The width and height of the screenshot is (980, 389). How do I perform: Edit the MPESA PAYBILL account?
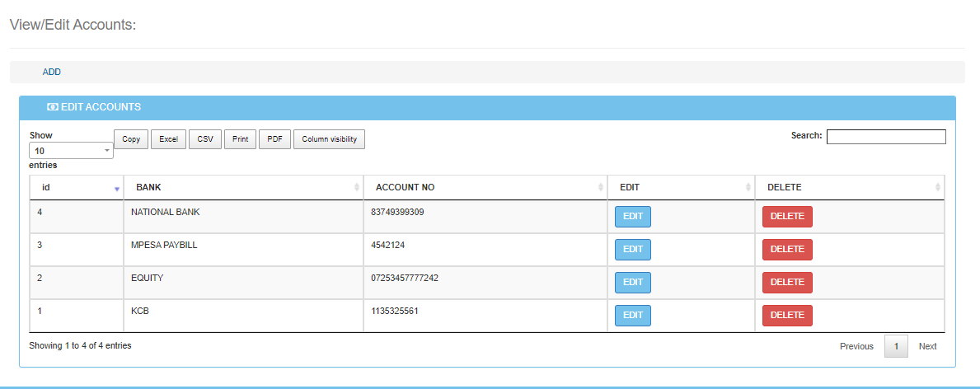(x=632, y=250)
